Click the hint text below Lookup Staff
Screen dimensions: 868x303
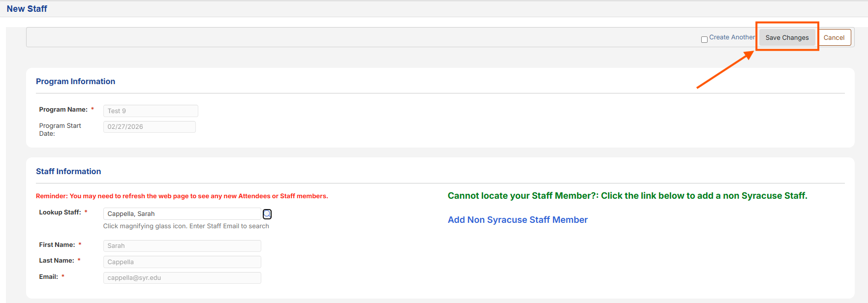pos(186,226)
